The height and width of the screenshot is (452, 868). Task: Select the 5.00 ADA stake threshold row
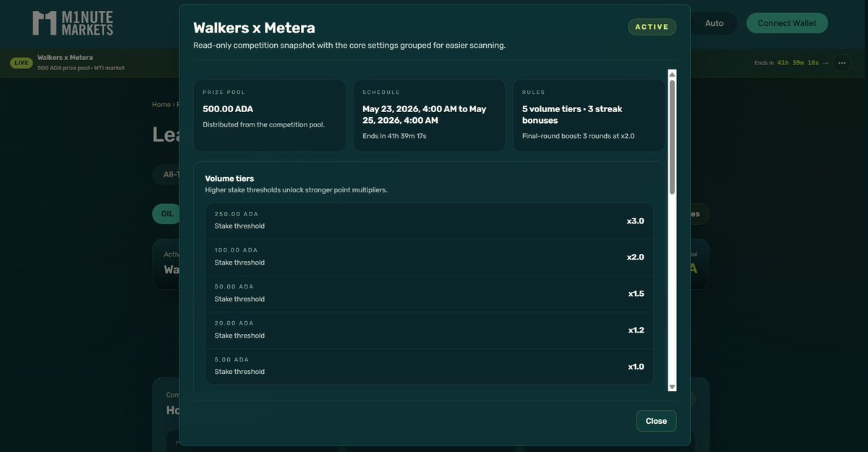429,366
